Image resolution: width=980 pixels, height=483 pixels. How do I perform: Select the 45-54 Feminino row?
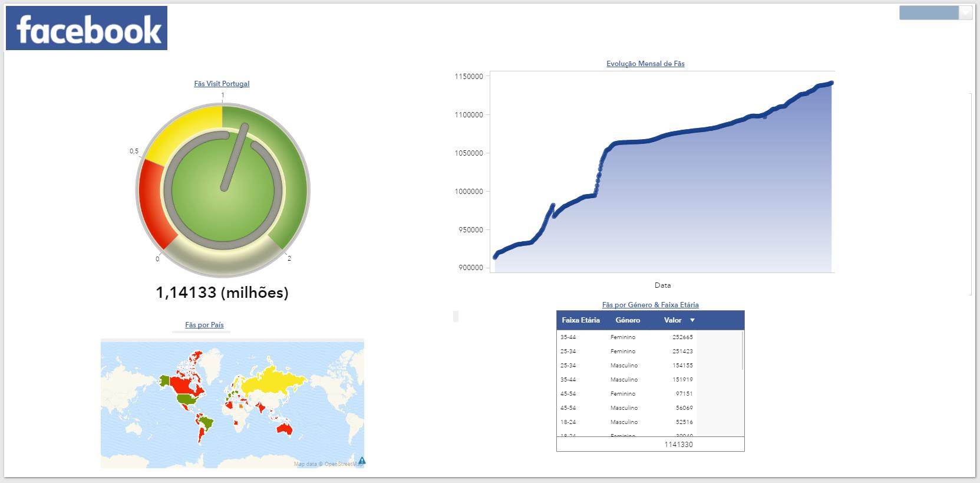627,394
